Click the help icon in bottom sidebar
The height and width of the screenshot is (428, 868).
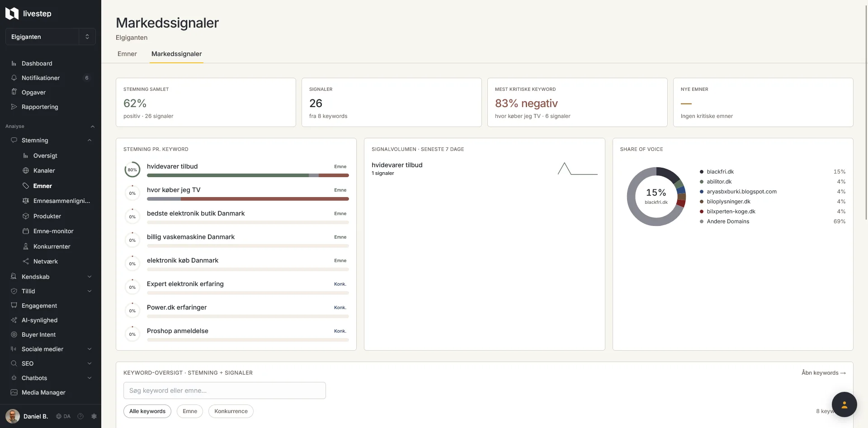coord(80,416)
